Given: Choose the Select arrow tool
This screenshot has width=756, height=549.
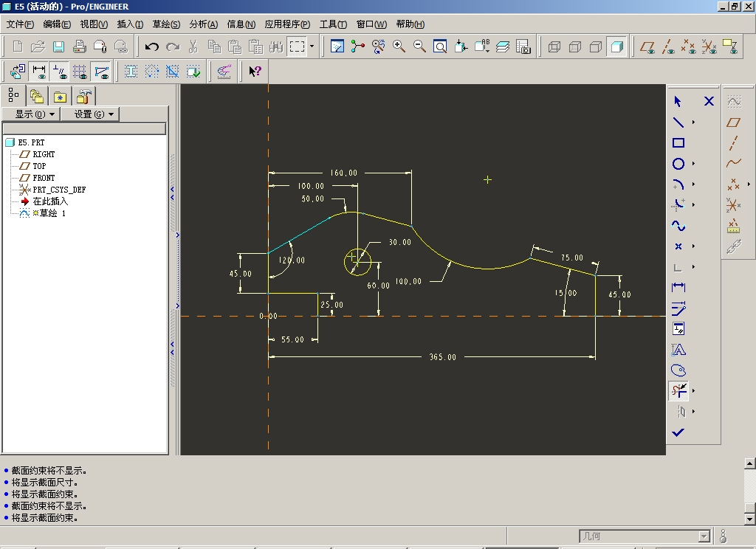Looking at the screenshot, I should point(678,101).
